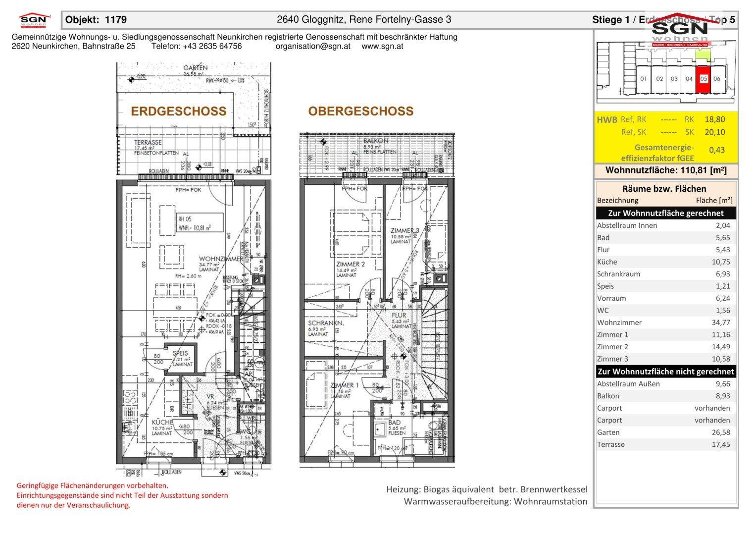Viewport: 756px width, 535px height.
Task: Click the ZIMMER 2 label on the floor plan
Action: click(x=350, y=264)
